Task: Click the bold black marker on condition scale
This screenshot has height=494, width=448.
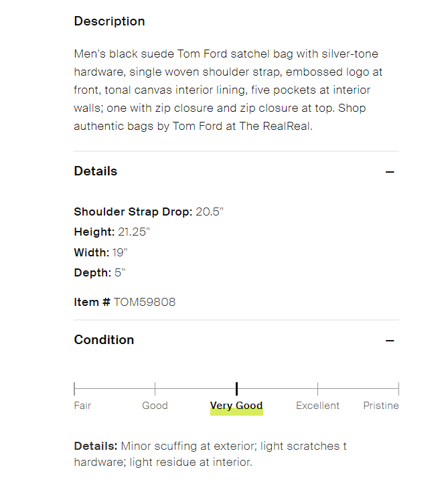Action: coord(236,389)
